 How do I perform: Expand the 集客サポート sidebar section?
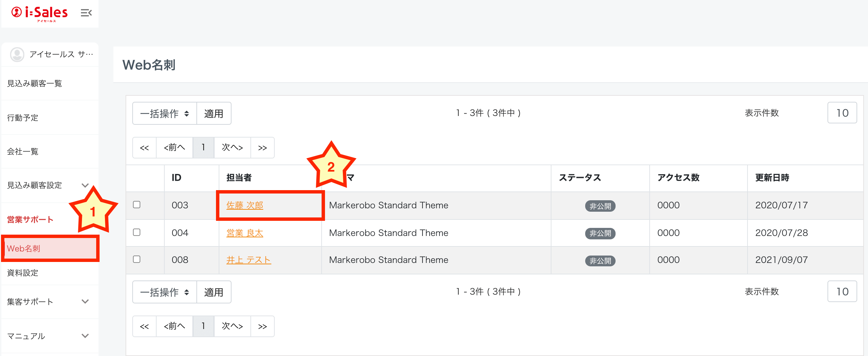[x=85, y=301]
